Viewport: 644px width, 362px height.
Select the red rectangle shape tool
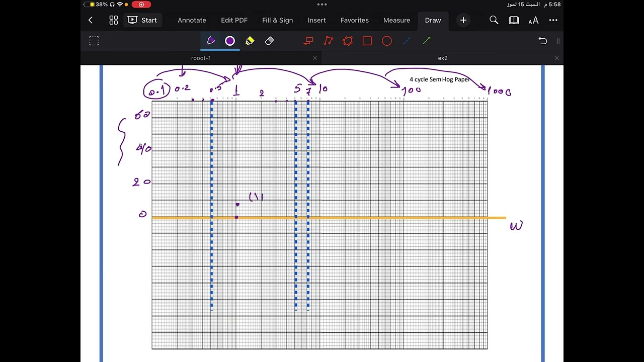[x=367, y=41]
